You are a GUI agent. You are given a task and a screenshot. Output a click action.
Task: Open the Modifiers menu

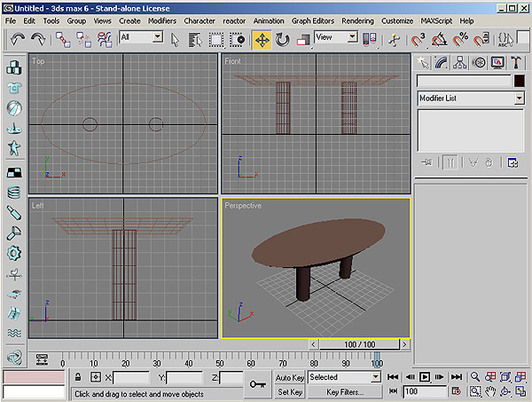(x=162, y=20)
